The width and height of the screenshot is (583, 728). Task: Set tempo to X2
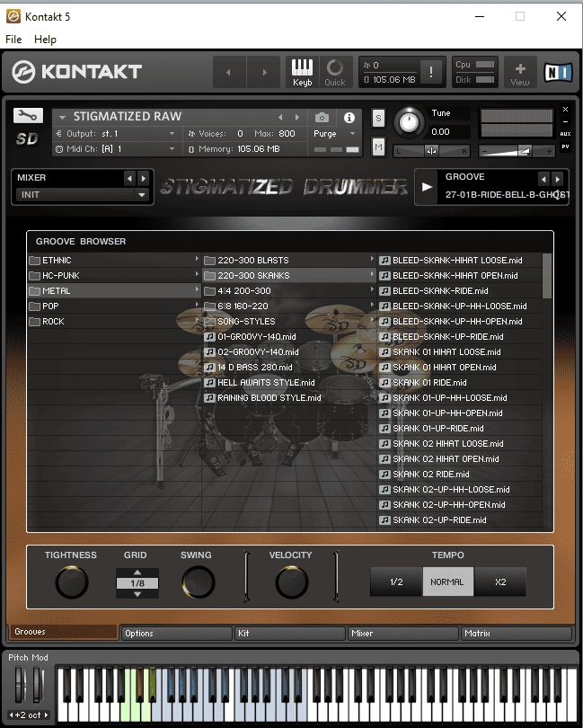[x=500, y=582]
